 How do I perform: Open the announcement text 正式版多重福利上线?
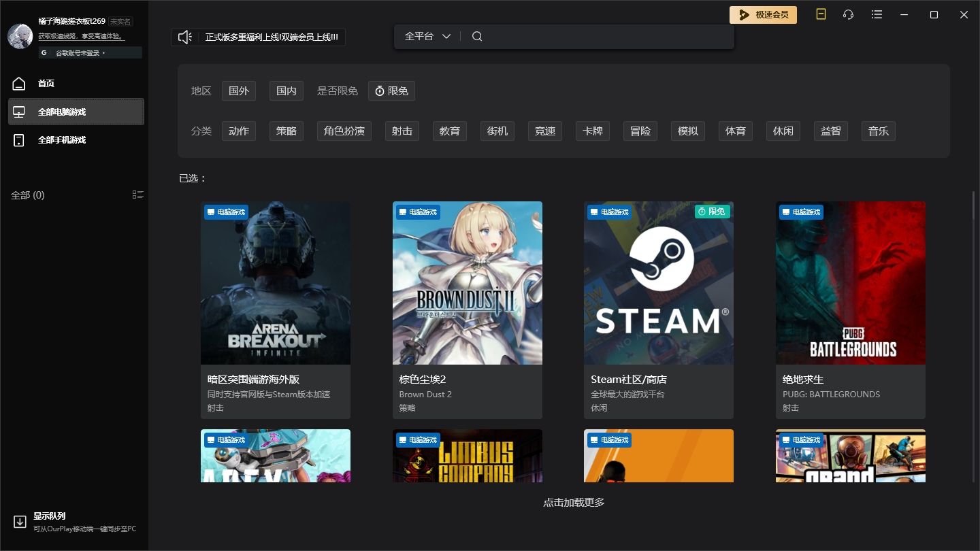pyautogui.click(x=272, y=37)
